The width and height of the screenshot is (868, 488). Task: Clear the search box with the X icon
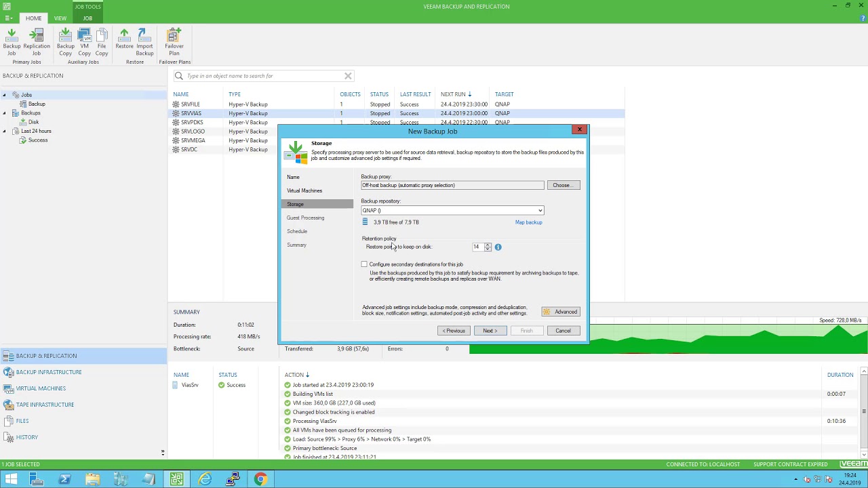coord(348,76)
